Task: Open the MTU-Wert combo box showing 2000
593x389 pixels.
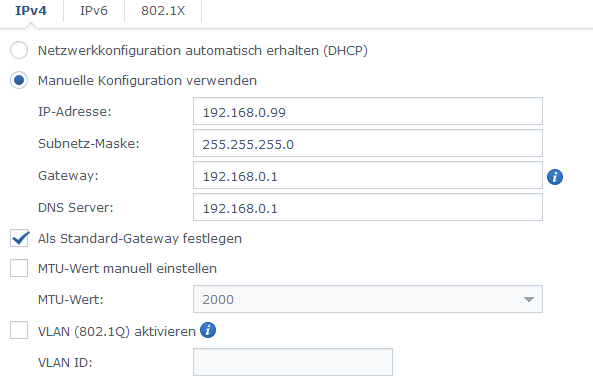Action: click(368, 299)
